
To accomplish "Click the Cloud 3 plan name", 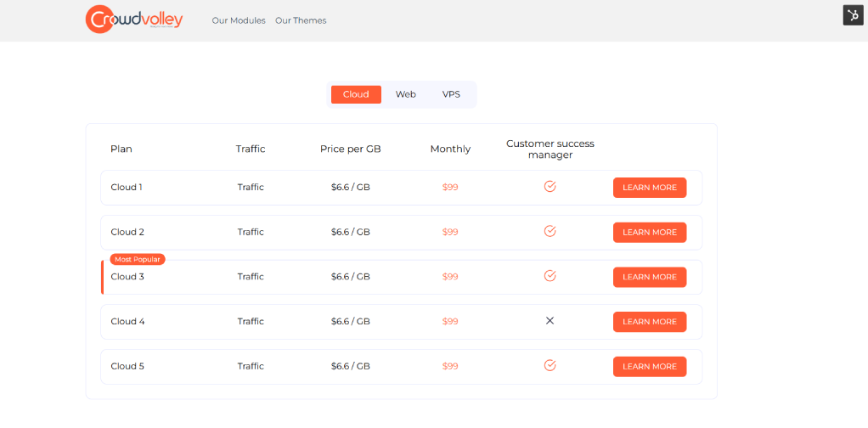I will click(x=127, y=277).
